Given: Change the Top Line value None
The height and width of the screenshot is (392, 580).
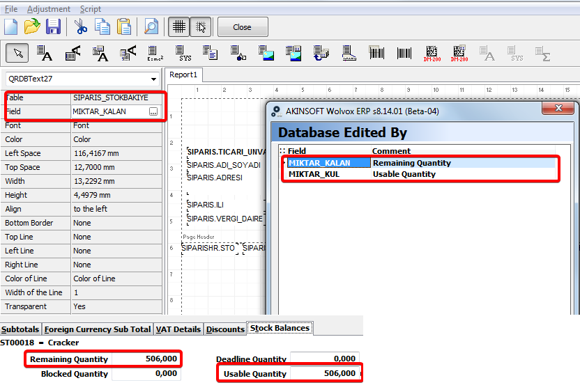Looking at the screenshot, I should pos(116,237).
